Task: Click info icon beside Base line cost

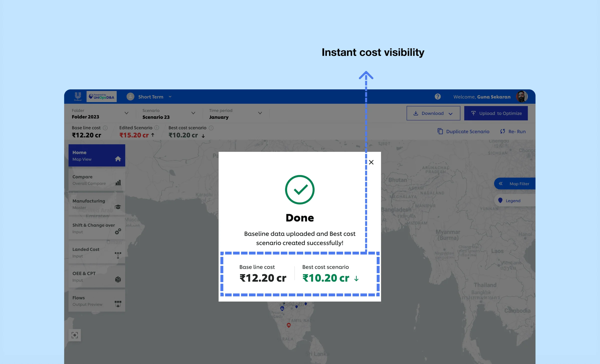Action: [105, 128]
